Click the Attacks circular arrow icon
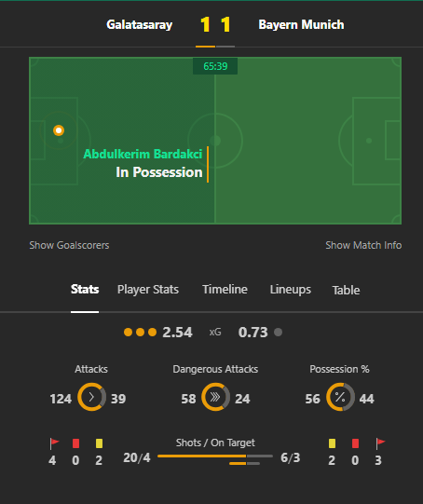423x504 pixels. (x=91, y=397)
